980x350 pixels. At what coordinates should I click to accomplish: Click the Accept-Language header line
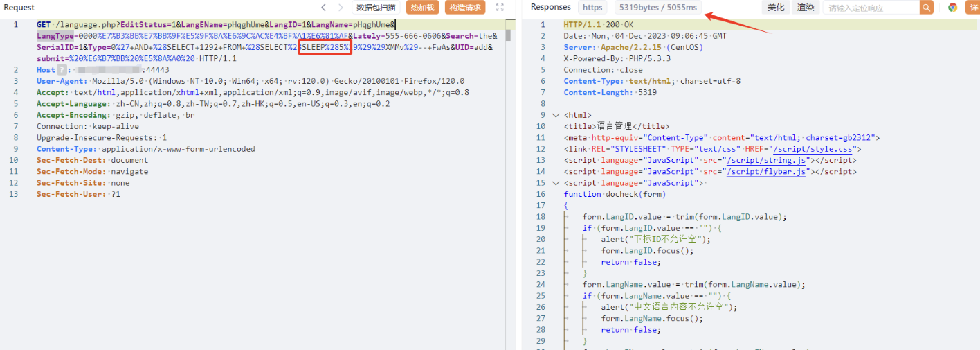213,104
